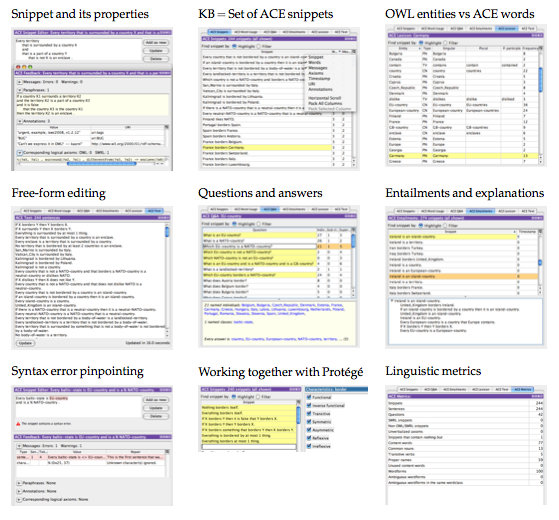Select Filter radio in ACE Lexicon panel
Screen dimensions: 559x520
[x=446, y=43]
